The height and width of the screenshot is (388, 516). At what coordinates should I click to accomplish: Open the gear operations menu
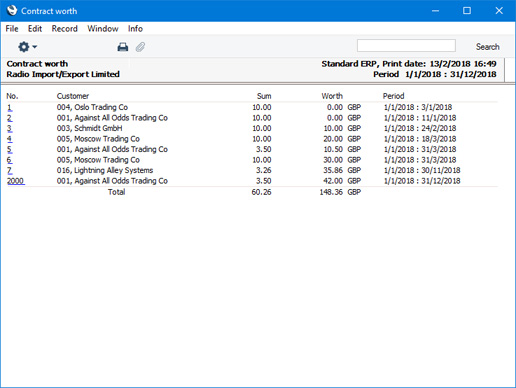click(x=27, y=47)
